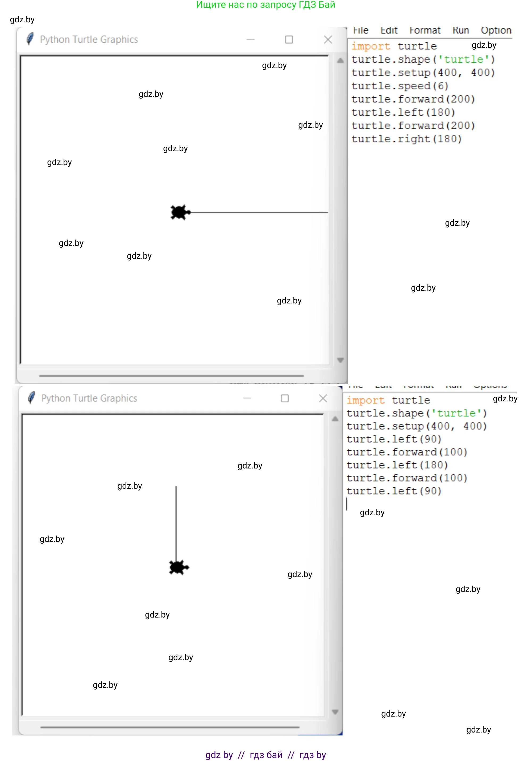Open the File menu in top editor
Image resolution: width=532 pixels, height=761 pixels.
(x=360, y=31)
